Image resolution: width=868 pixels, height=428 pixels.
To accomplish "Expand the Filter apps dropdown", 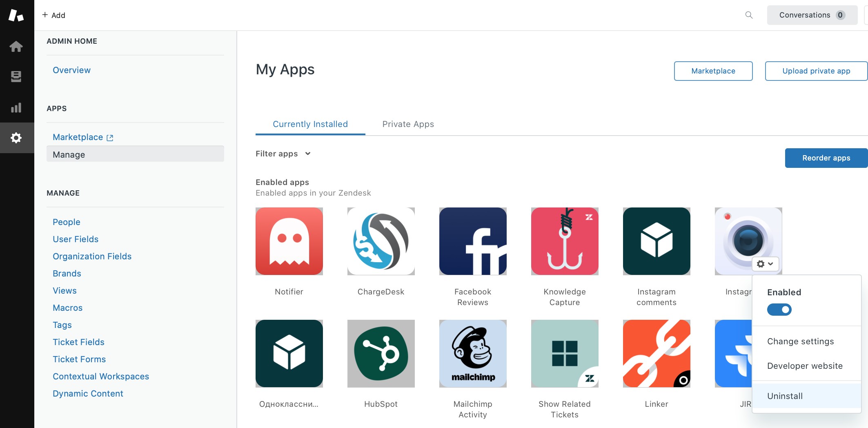I will pos(283,154).
